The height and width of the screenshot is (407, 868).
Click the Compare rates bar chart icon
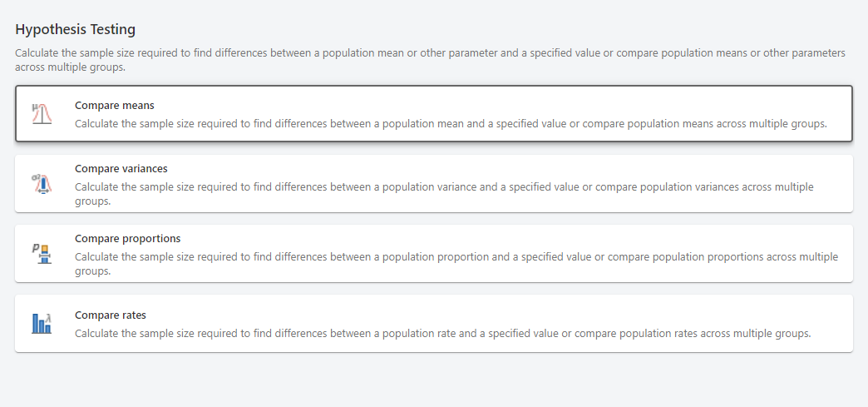click(x=42, y=324)
